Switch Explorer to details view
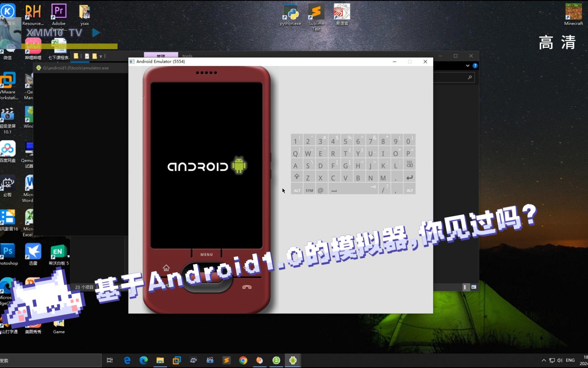Viewport: 588px width, 368px height. point(466,287)
